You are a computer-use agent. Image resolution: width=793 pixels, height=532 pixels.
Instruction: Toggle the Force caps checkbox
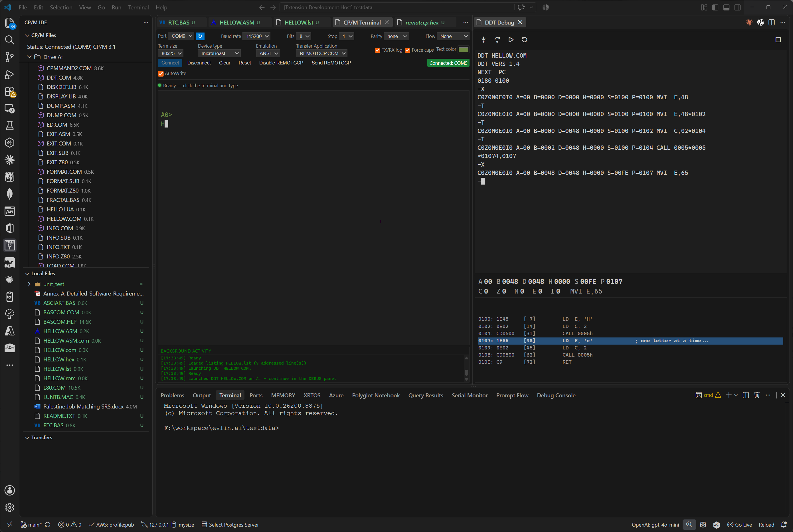[x=407, y=50]
